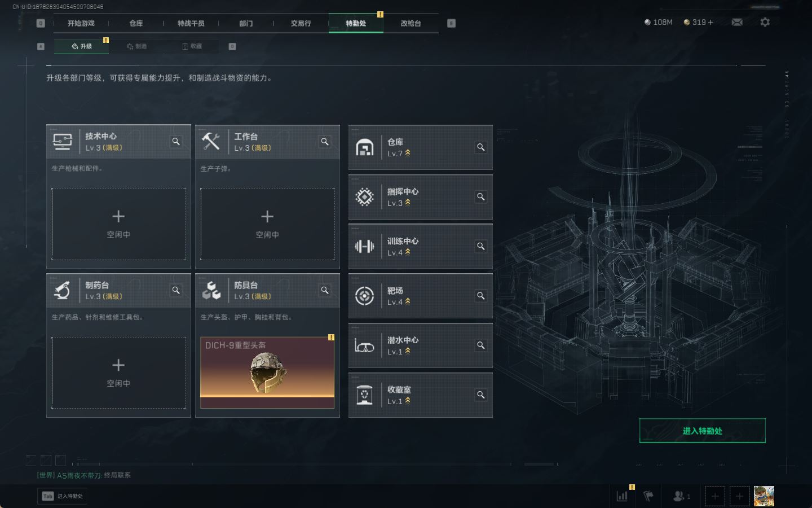The height and width of the screenshot is (508, 812).
Task: Select the DICH-9重型头盔 production item
Action: (267, 373)
